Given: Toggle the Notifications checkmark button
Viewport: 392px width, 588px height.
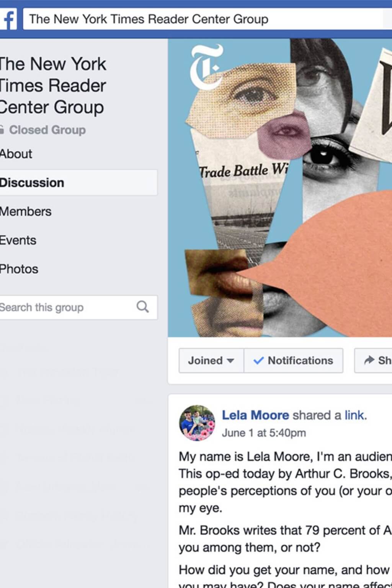Looking at the screenshot, I should pyautogui.click(x=294, y=361).
